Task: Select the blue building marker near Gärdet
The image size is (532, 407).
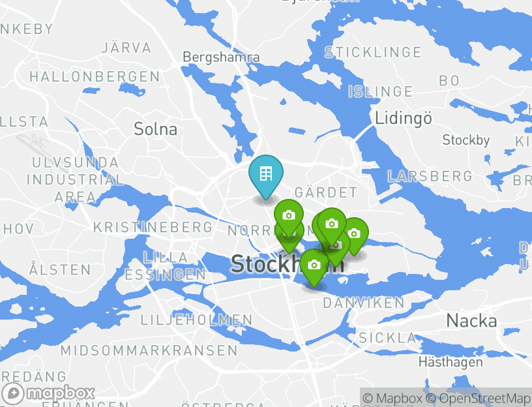Action: [265, 173]
